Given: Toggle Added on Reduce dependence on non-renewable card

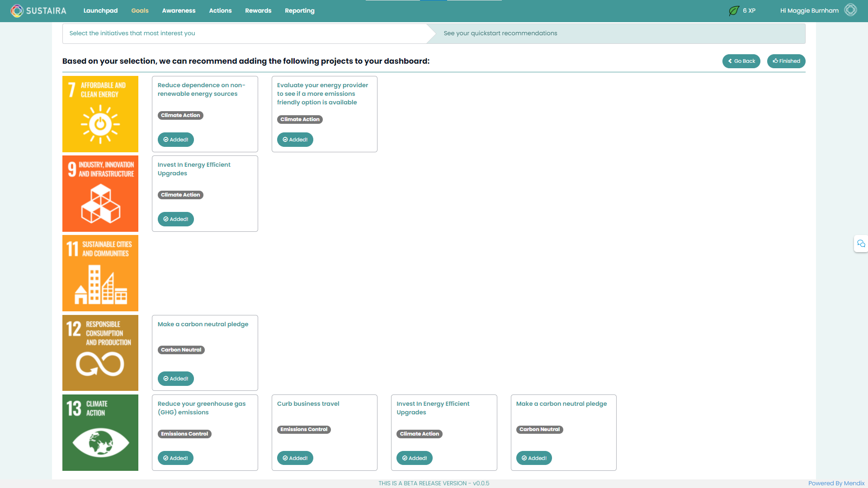Looking at the screenshot, I should pyautogui.click(x=175, y=140).
